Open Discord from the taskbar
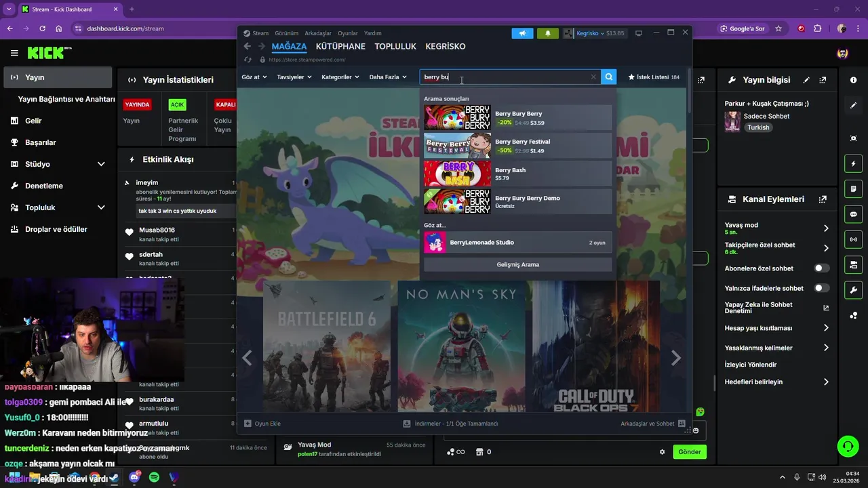Viewport: 868px width, 488px height. [134, 478]
